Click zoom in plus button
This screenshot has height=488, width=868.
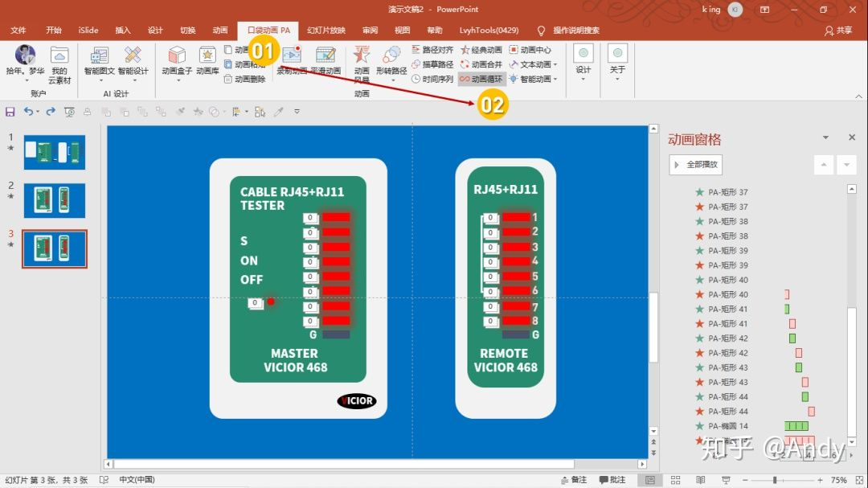tap(820, 480)
